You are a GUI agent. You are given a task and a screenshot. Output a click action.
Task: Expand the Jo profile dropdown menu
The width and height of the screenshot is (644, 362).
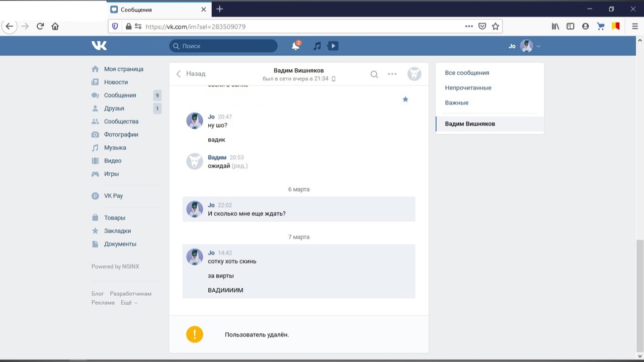pos(525,46)
